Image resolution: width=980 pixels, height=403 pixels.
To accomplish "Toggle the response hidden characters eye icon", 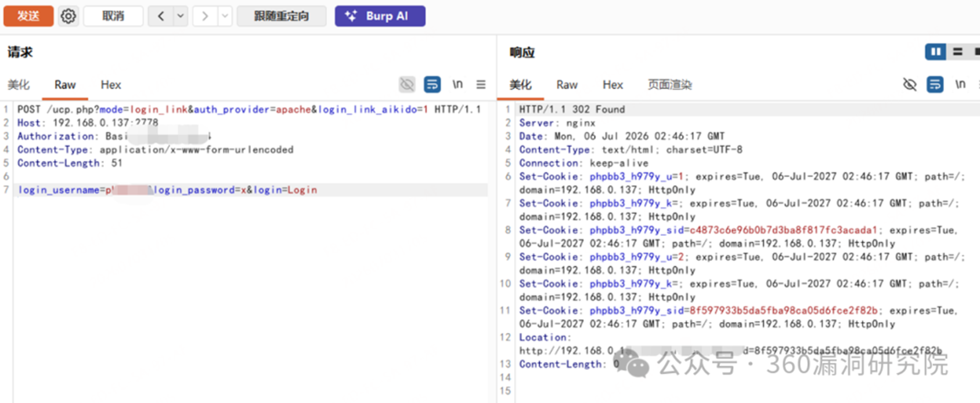I will (910, 85).
